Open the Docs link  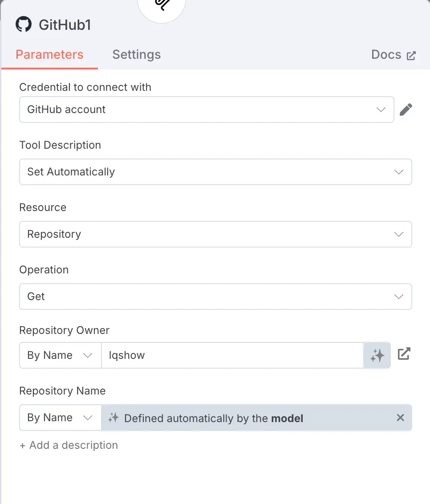(x=393, y=55)
